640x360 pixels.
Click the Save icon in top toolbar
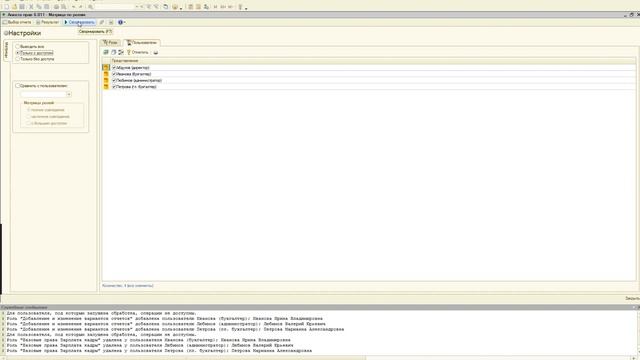pos(22,7)
